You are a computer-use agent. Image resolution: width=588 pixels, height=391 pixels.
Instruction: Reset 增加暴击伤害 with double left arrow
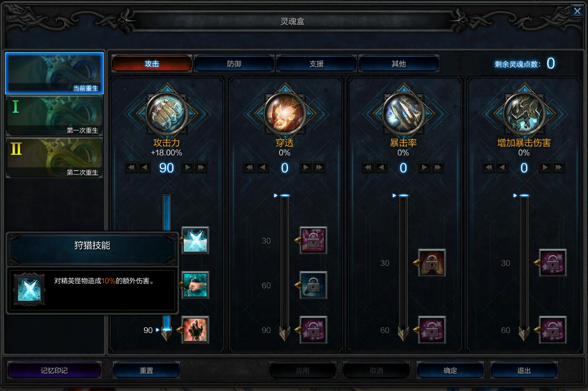pyautogui.click(x=489, y=168)
